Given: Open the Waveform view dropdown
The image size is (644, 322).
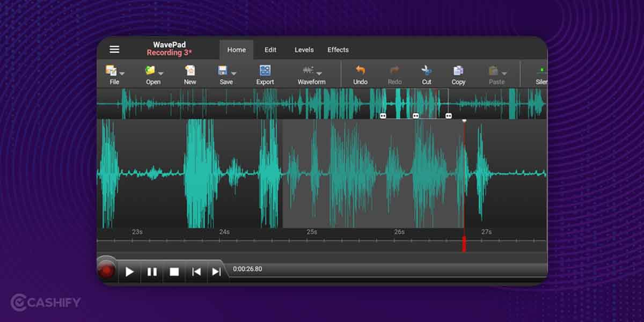Looking at the screenshot, I should (318, 75).
